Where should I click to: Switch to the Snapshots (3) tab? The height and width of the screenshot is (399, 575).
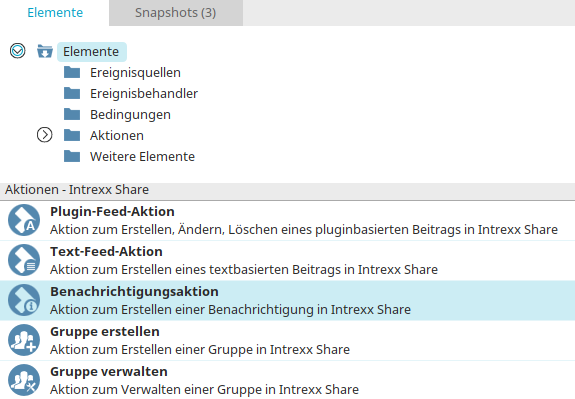176,13
